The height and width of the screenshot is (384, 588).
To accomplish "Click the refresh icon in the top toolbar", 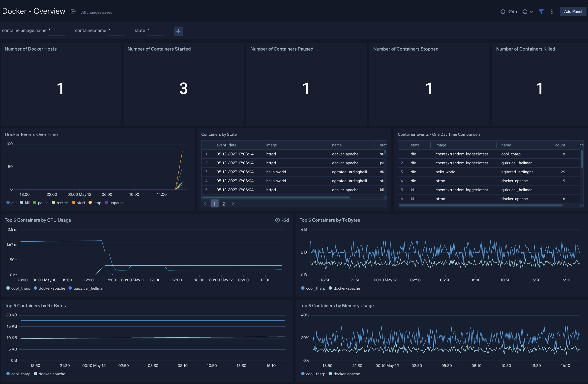I will pos(525,12).
